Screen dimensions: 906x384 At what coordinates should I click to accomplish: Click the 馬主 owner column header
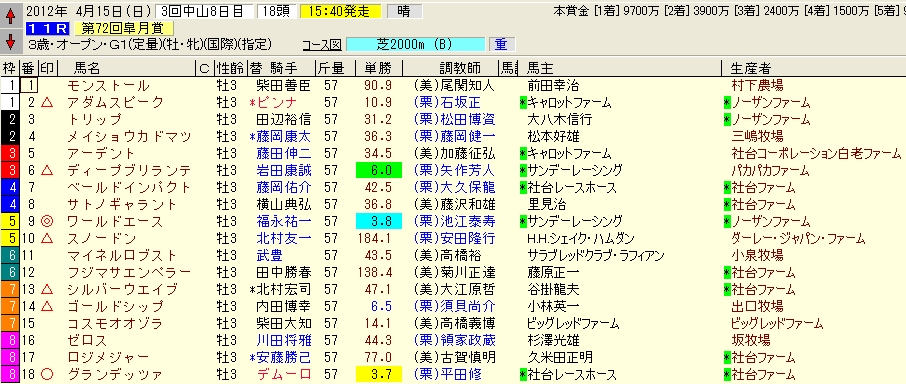[540, 68]
